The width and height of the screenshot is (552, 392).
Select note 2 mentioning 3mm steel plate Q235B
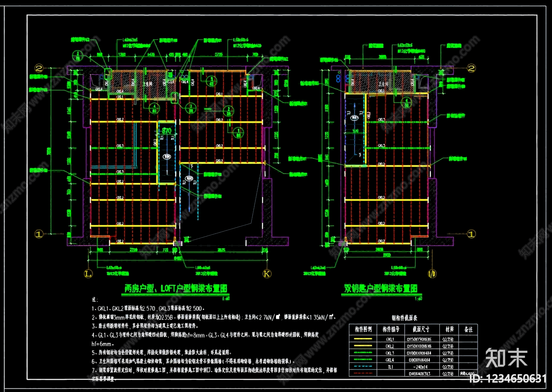pyautogui.click(x=214, y=317)
